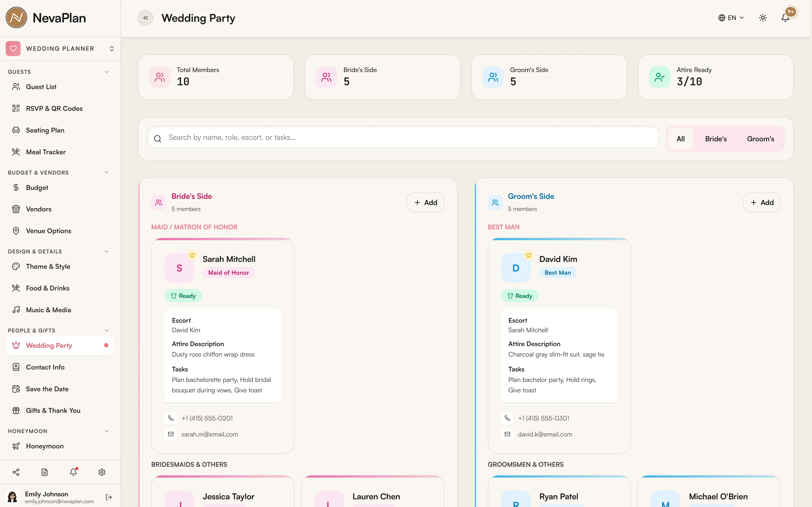The image size is (812, 507).
Task: Click document icon in sidebar footer
Action: click(45, 472)
